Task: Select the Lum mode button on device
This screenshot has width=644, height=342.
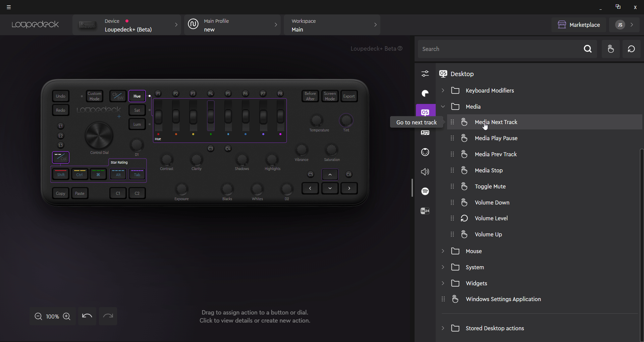Action: click(x=137, y=124)
